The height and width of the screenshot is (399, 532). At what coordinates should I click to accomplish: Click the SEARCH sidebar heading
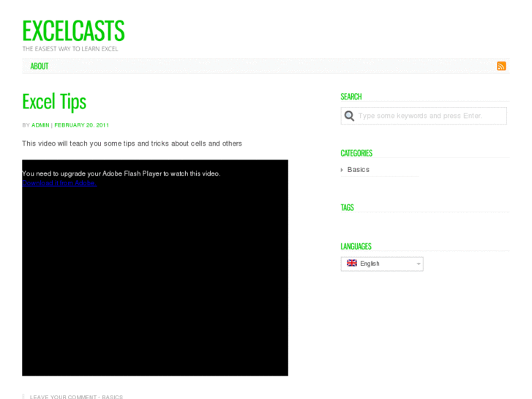coord(351,97)
